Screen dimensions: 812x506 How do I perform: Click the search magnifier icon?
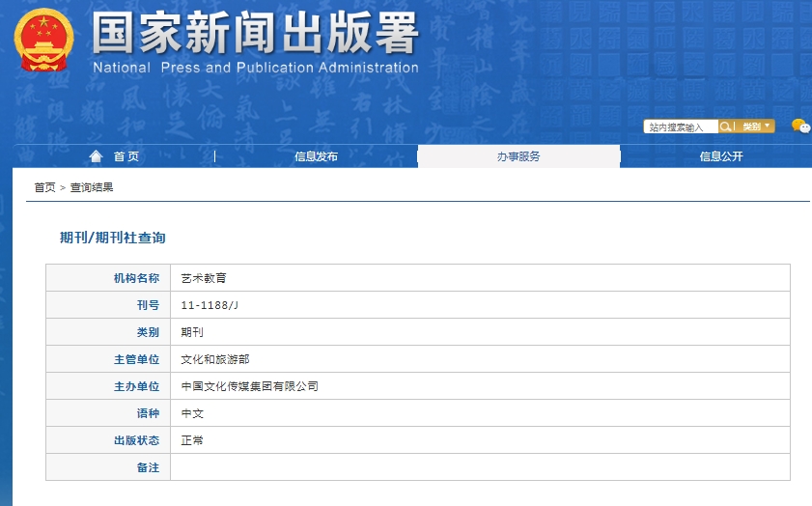pyautogui.click(x=725, y=126)
